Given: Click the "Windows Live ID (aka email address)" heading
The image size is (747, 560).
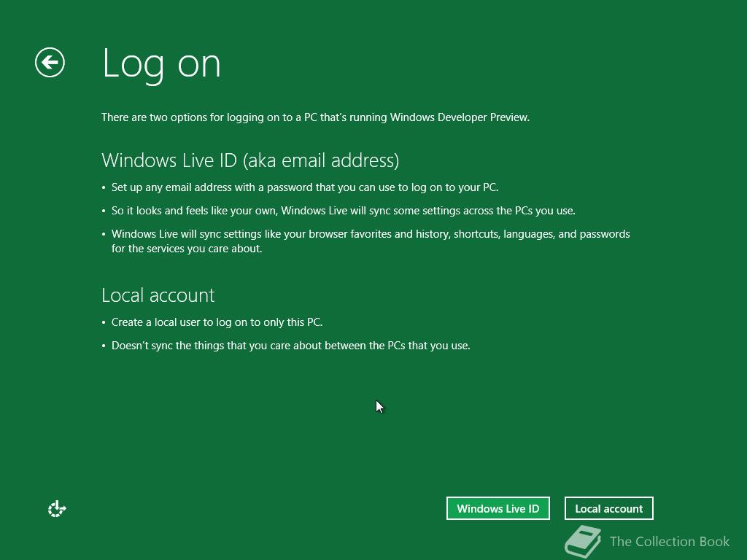Looking at the screenshot, I should tap(251, 160).
